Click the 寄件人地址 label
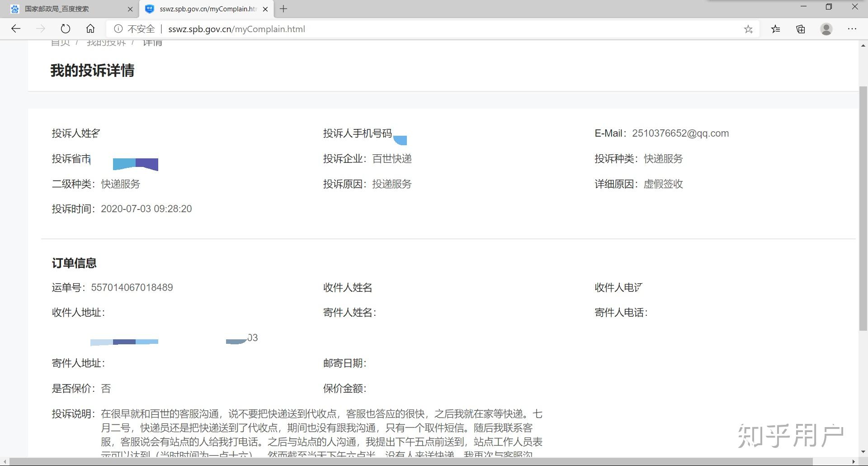Viewport: 868px width, 466px height. pyautogui.click(x=78, y=363)
